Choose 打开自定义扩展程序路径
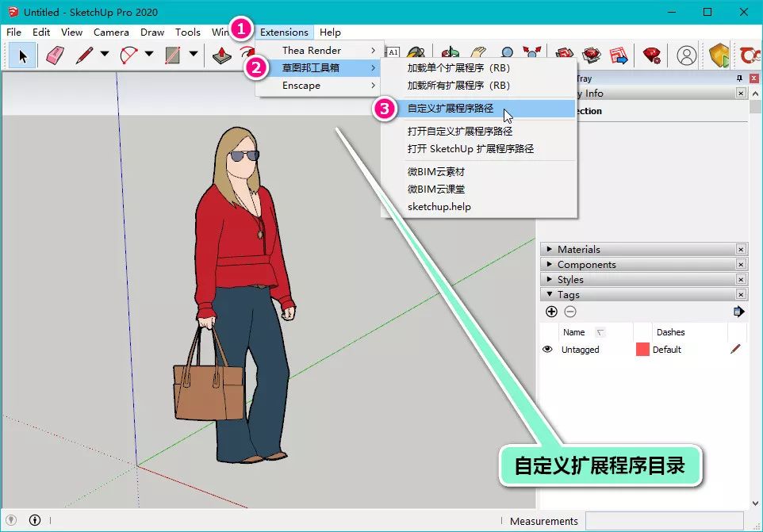The image size is (763, 532). point(479,131)
